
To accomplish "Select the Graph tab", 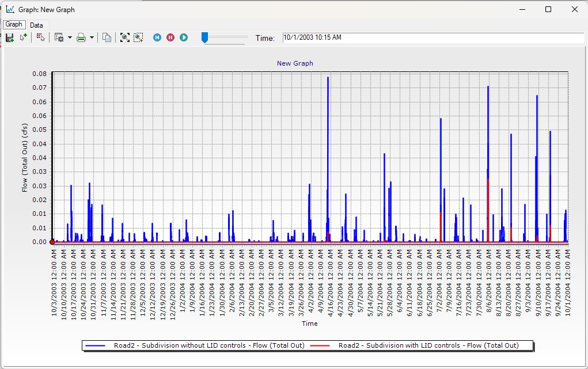I will [x=14, y=24].
